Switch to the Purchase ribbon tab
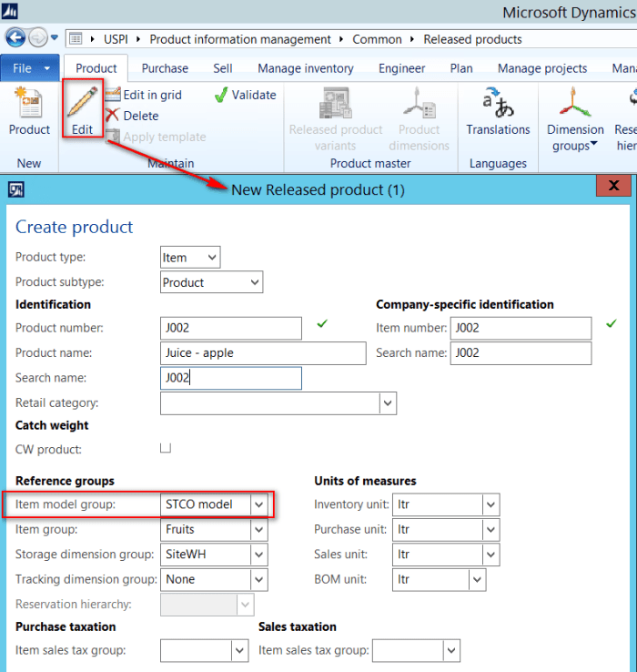 coord(165,68)
